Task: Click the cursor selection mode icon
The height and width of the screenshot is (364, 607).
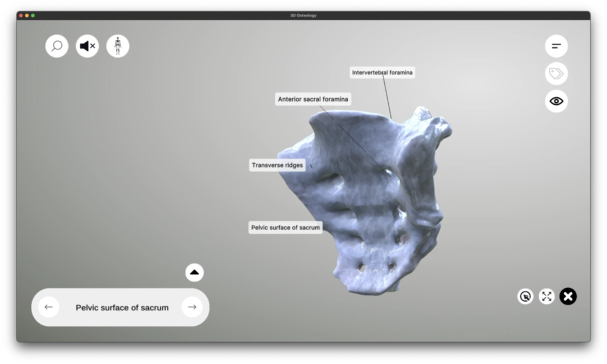Action: (x=525, y=297)
